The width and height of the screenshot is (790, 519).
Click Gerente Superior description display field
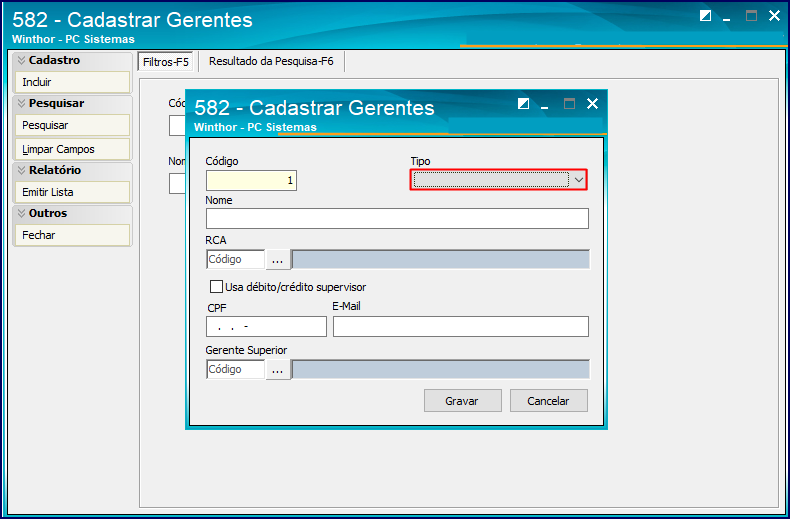(x=440, y=369)
